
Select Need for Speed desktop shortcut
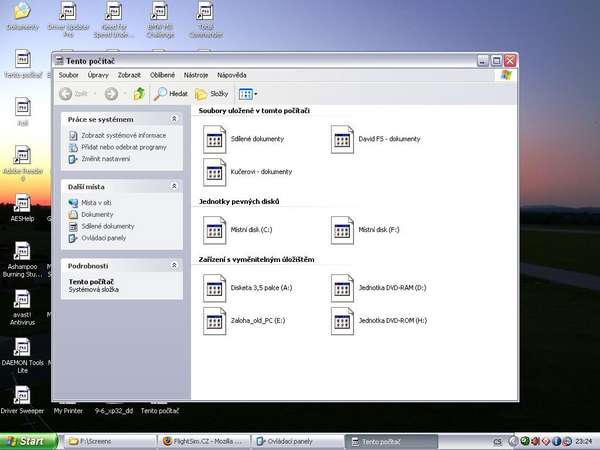114,19
